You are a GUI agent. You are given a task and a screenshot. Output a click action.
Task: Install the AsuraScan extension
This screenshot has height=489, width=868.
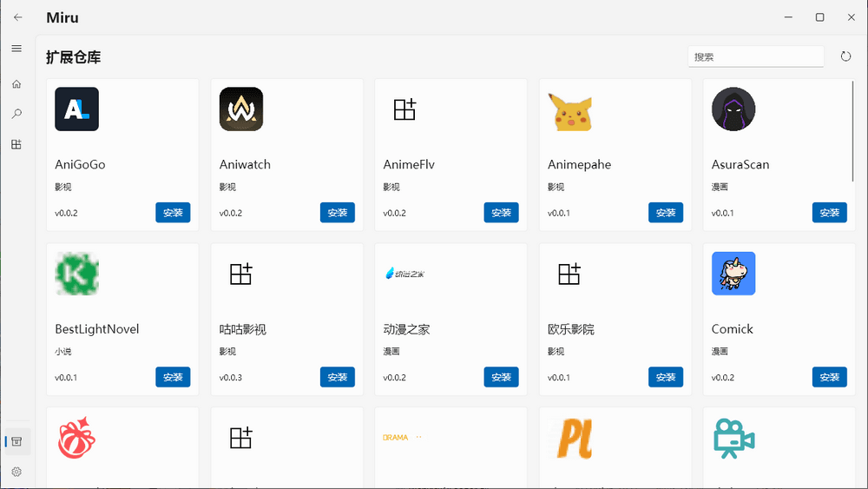click(829, 213)
